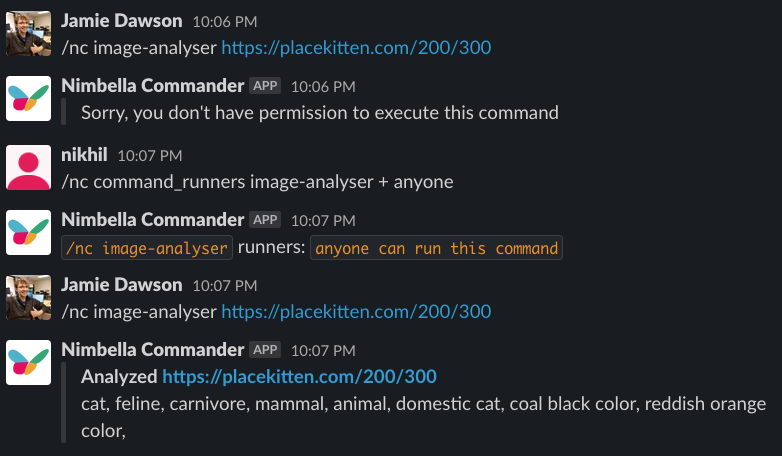Click the 10:07 PM timestamp next to nikhil
This screenshot has width=782, height=456.
150,156
